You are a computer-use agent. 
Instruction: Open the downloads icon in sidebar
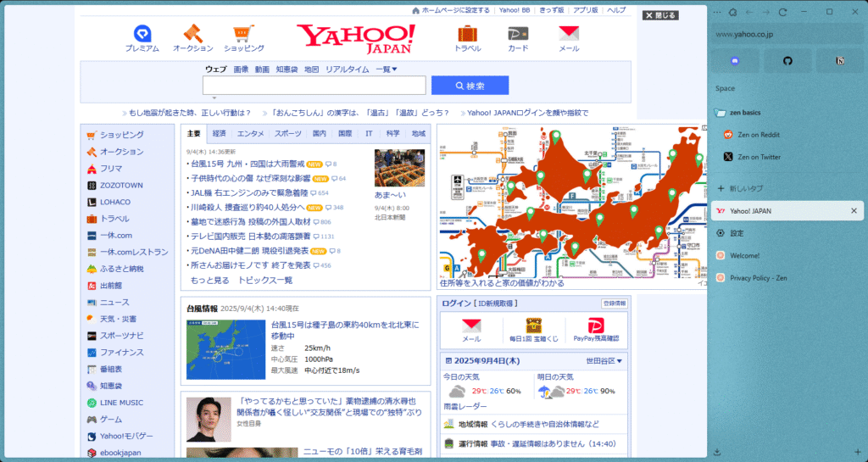[717, 452]
